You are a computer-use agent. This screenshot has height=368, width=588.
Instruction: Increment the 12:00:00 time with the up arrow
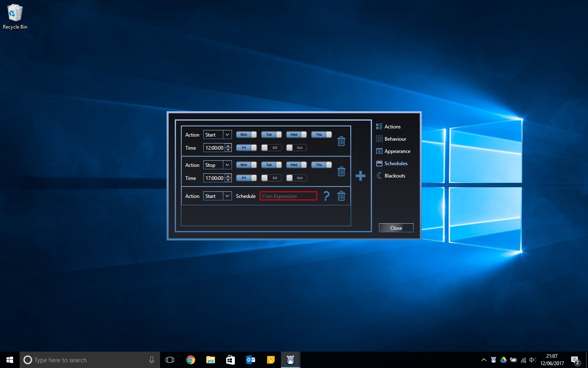(229, 146)
